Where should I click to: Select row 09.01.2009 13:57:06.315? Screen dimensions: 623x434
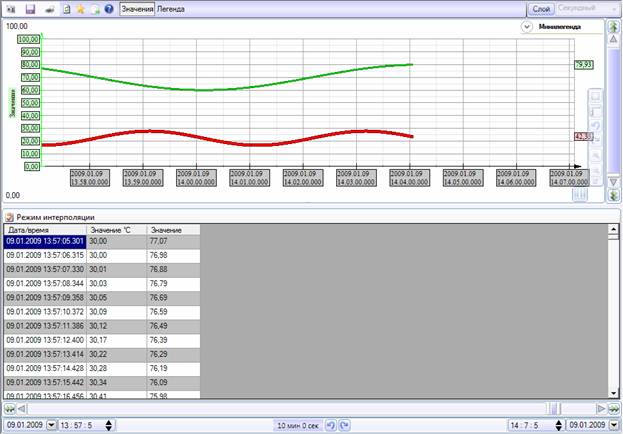[x=102, y=255]
